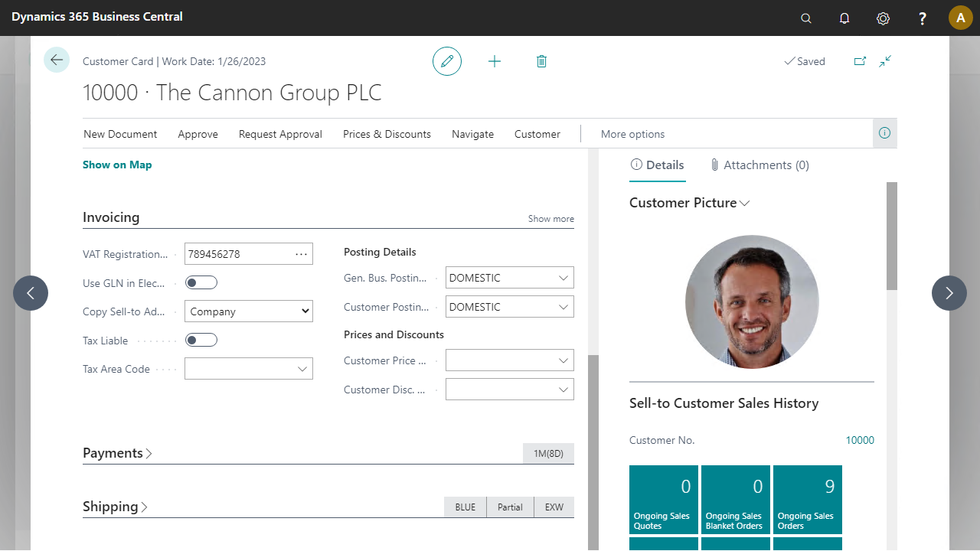The height and width of the screenshot is (551, 980).
Task: Click More options
Action: tap(632, 134)
